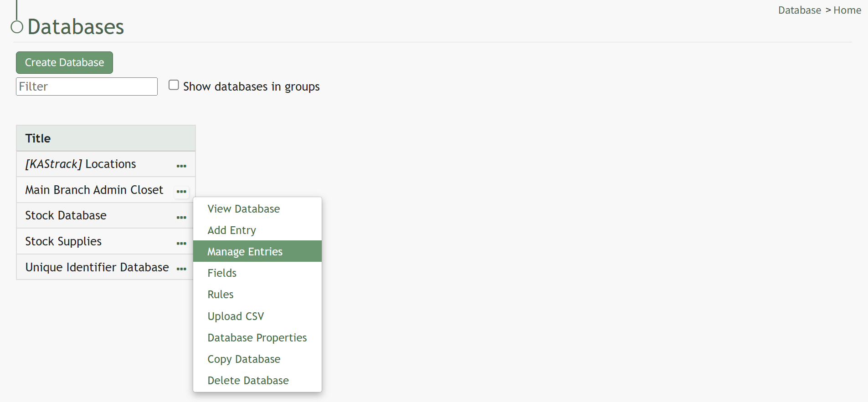The width and height of the screenshot is (868, 402).
Task: Open Fields from the context menu
Action: point(257,273)
